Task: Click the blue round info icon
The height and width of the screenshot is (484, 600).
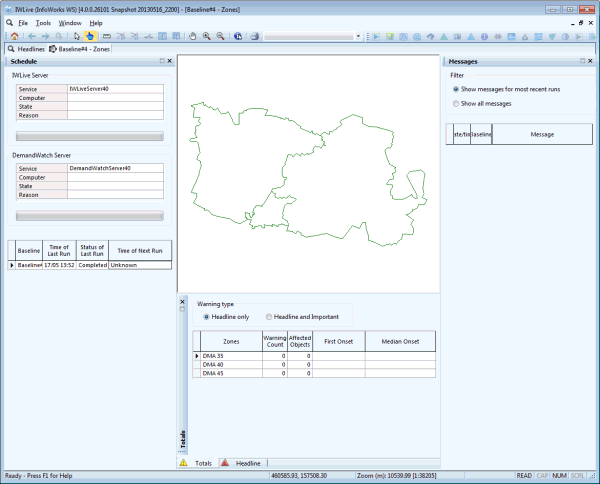Action: [x=484, y=37]
